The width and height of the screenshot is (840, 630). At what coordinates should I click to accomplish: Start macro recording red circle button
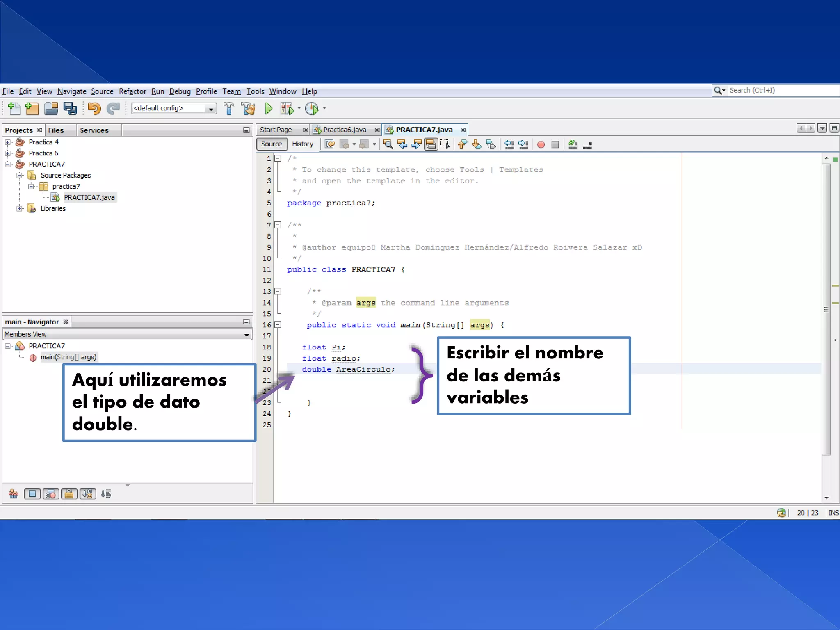(541, 144)
